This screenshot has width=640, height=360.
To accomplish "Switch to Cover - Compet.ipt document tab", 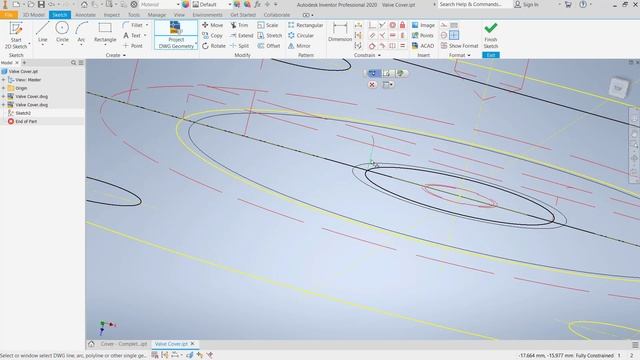I will pyautogui.click(x=123, y=344).
